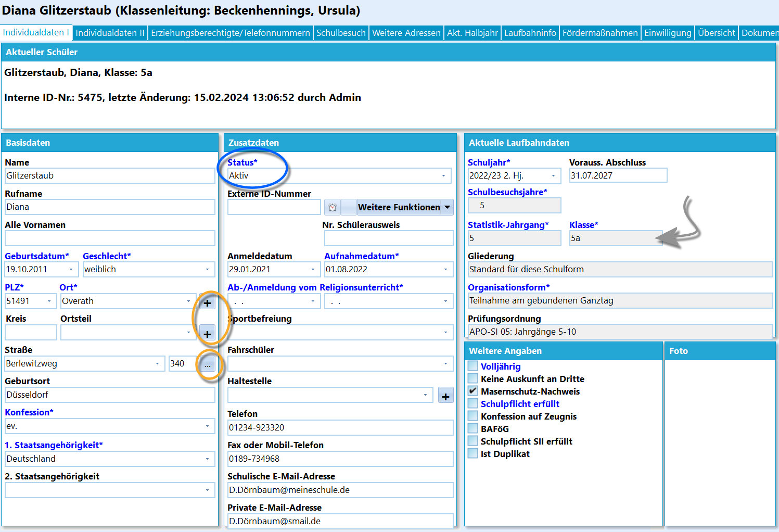Screen dimensions: 779x532
Task: Switch to the Schulbesuch tab
Action: [341, 33]
